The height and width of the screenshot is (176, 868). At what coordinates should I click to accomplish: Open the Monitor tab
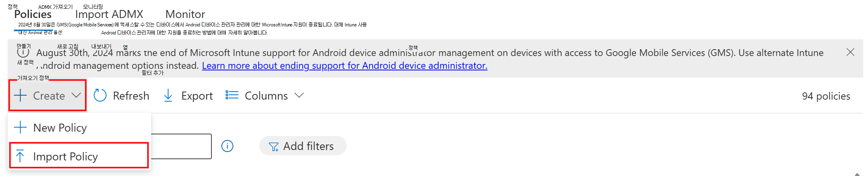point(185,14)
